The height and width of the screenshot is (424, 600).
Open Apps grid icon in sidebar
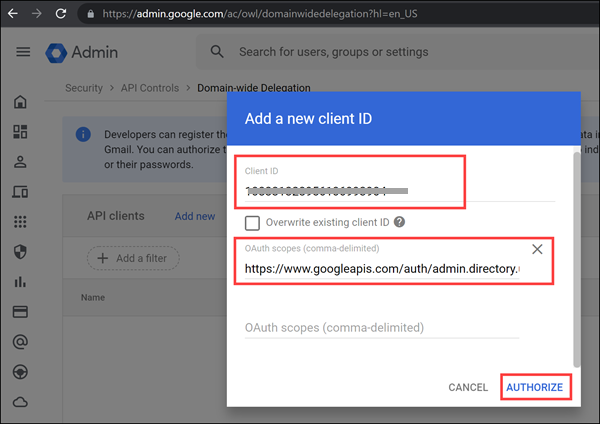[20, 222]
